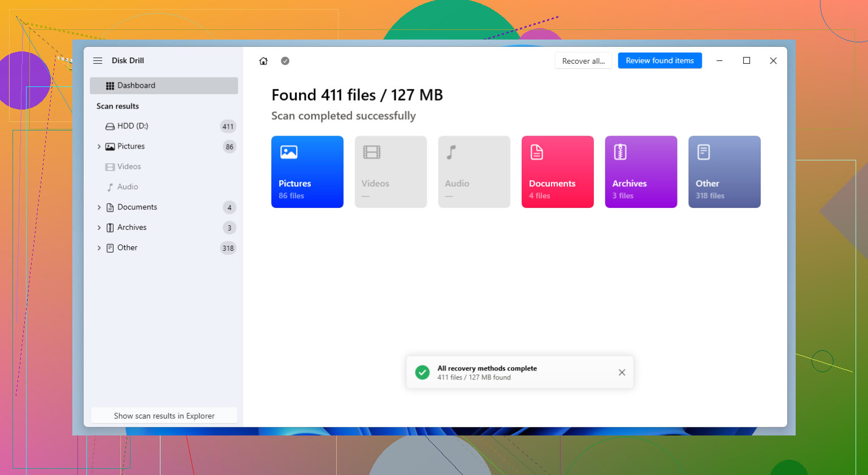
Task: Click the Found 411 files / 127 MB heading
Action: point(357,95)
